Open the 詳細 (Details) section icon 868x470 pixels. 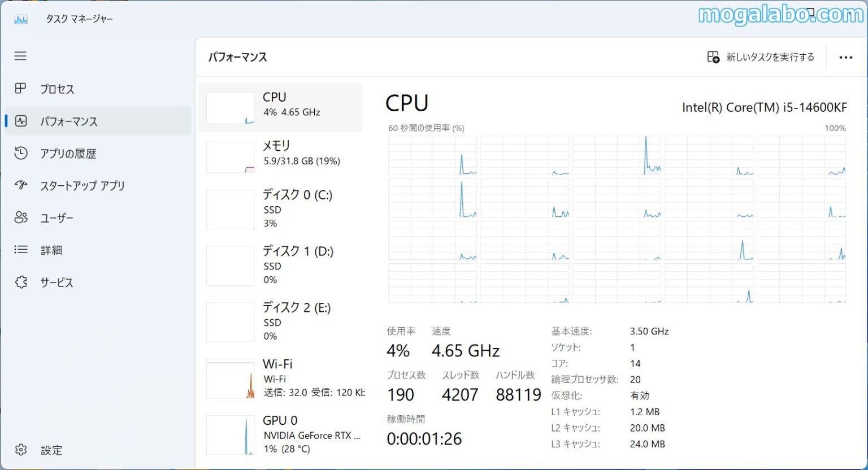tap(20, 250)
